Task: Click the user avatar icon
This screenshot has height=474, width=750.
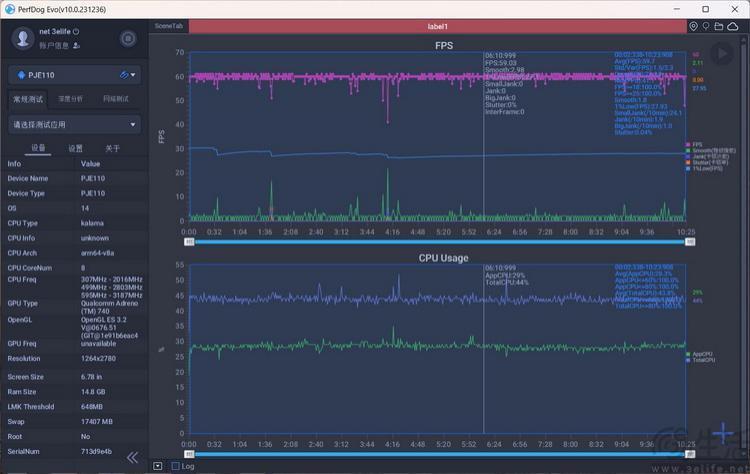Action: (x=22, y=38)
